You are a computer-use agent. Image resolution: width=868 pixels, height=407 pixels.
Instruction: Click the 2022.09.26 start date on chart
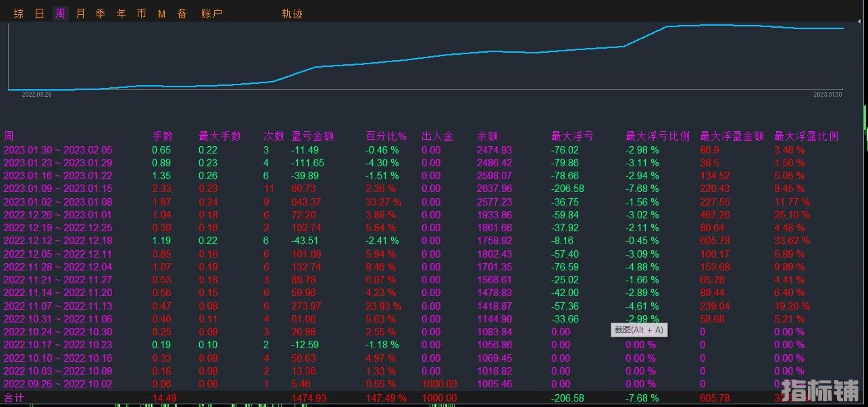pyautogui.click(x=36, y=95)
